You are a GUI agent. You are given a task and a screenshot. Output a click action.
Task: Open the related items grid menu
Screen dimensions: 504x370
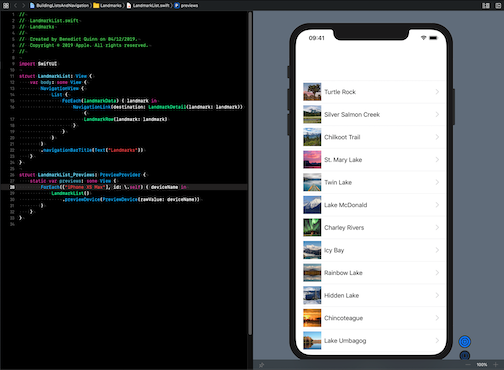[6, 5]
